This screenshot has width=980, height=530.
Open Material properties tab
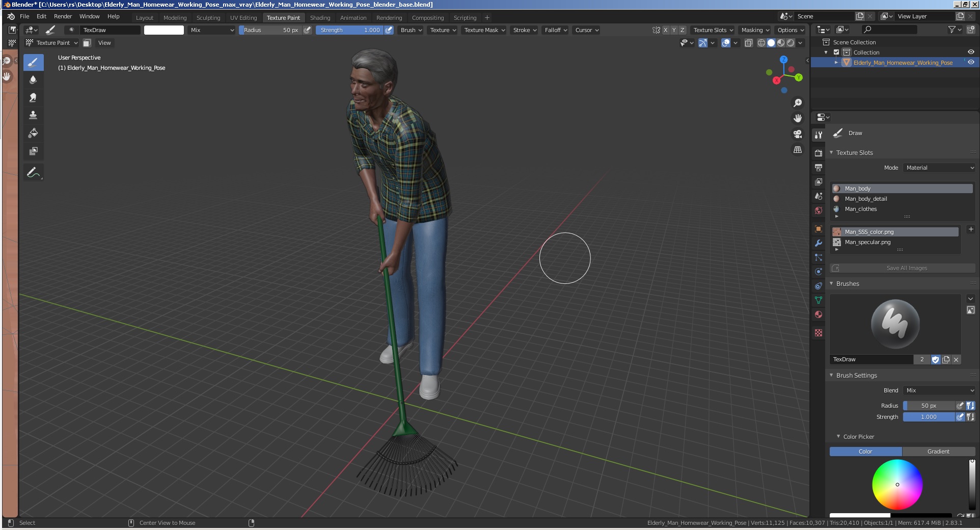819,314
